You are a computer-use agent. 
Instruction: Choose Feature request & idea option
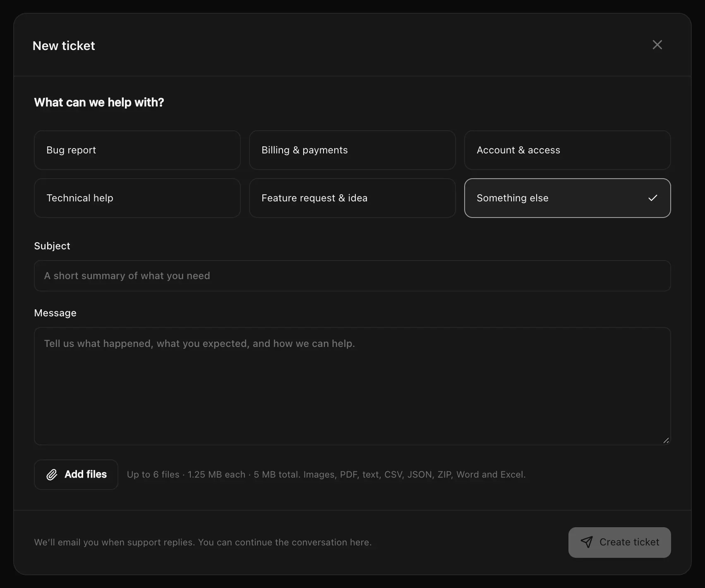pos(352,198)
